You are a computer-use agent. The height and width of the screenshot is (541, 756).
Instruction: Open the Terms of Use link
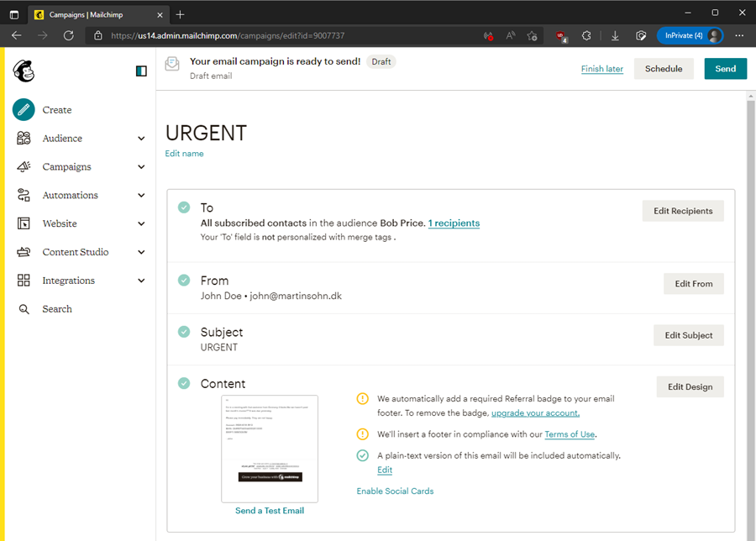570,434
